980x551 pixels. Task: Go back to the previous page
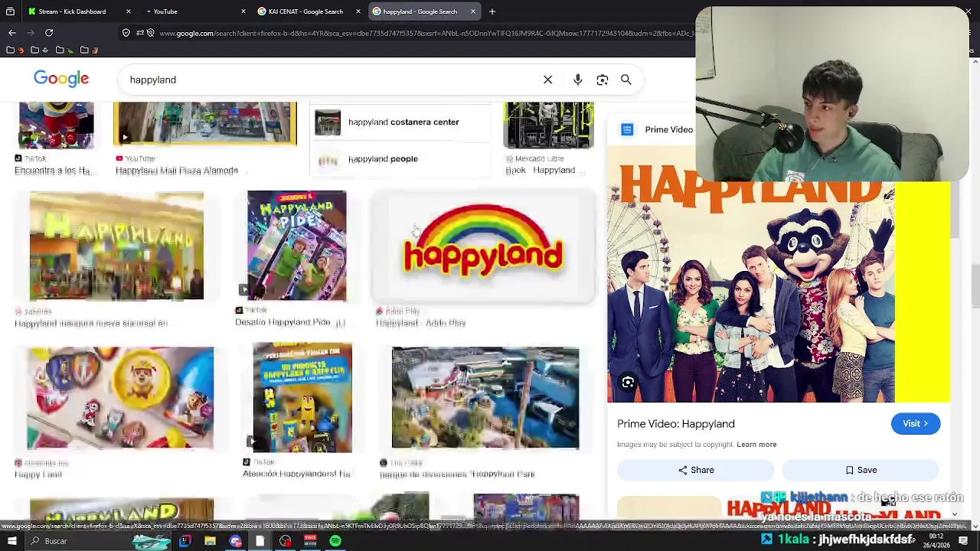(12, 33)
